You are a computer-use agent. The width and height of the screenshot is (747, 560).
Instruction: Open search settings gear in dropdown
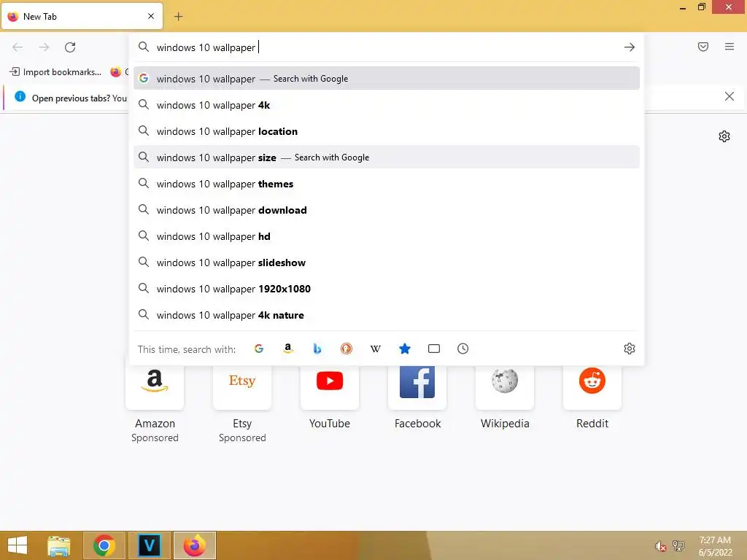(629, 349)
